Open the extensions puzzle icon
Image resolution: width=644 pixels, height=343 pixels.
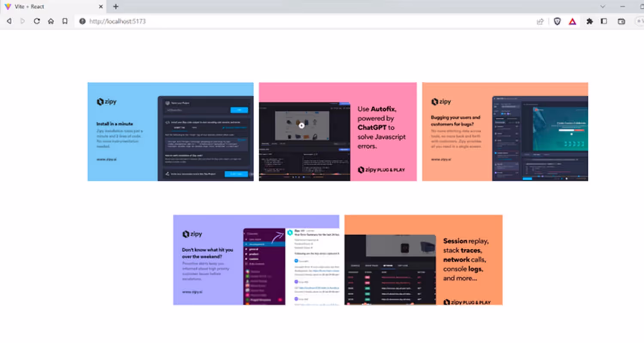(590, 21)
